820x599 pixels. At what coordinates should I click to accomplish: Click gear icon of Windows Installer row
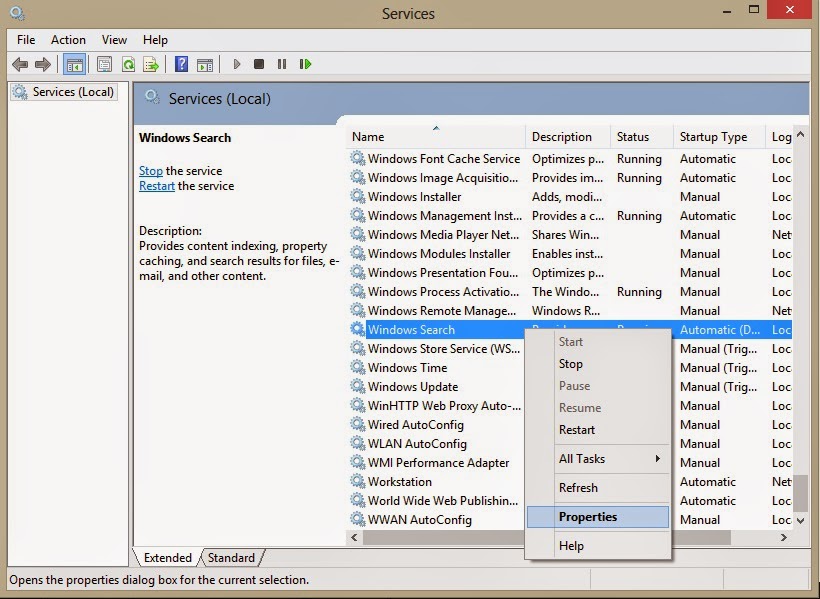coord(358,196)
